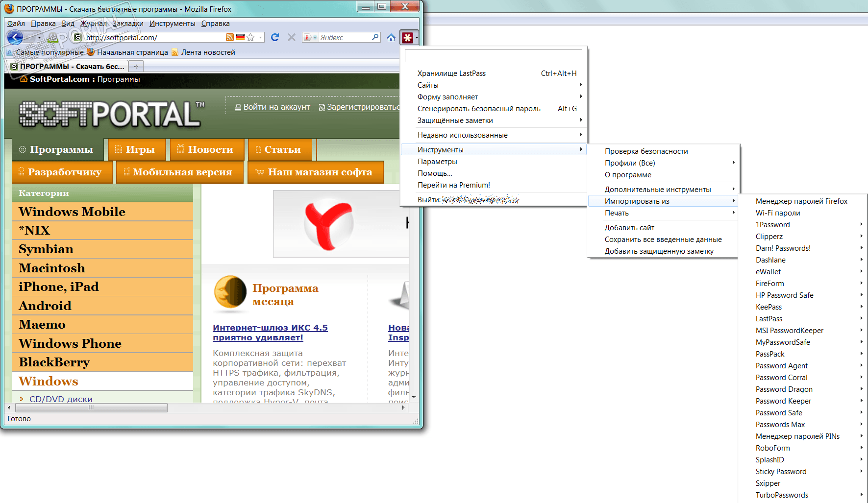Open the Правка menu
The width and height of the screenshot is (868, 503).
(x=43, y=24)
